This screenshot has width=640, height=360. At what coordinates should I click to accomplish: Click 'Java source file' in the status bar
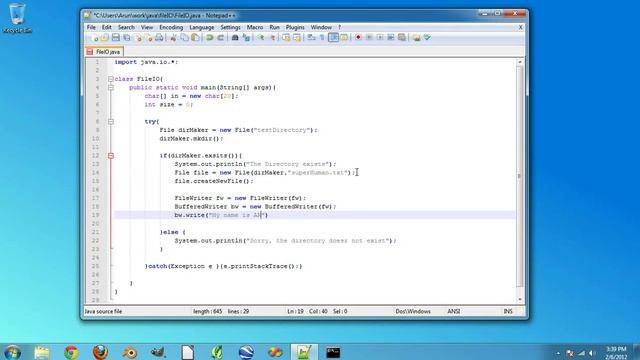coord(103,311)
